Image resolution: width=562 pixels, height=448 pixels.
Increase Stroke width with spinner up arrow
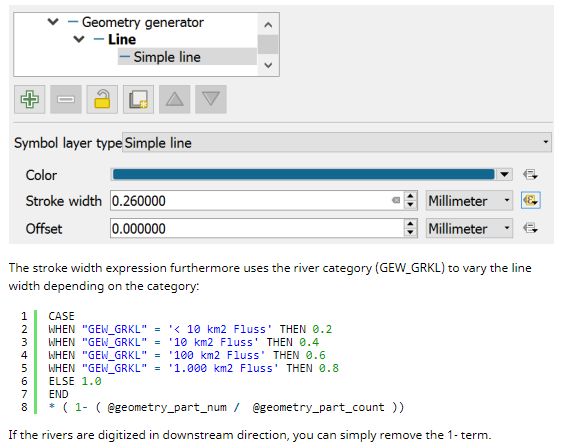coord(410,196)
